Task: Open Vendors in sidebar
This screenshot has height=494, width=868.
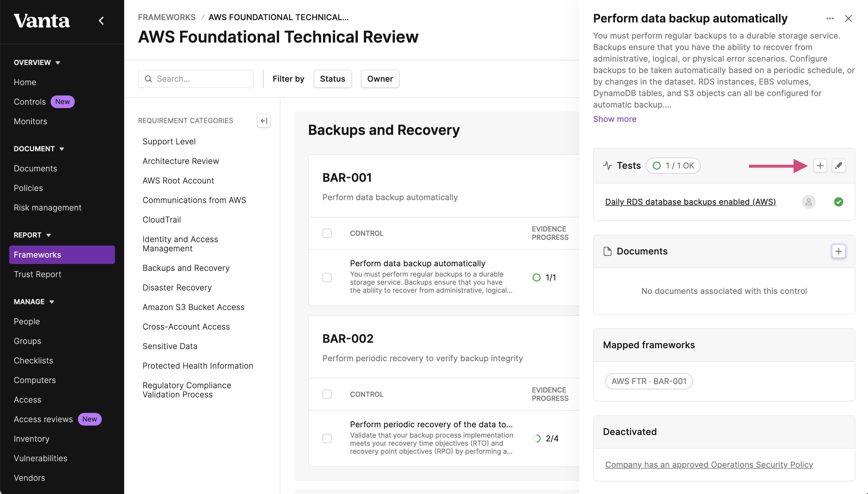Action: pos(29,478)
